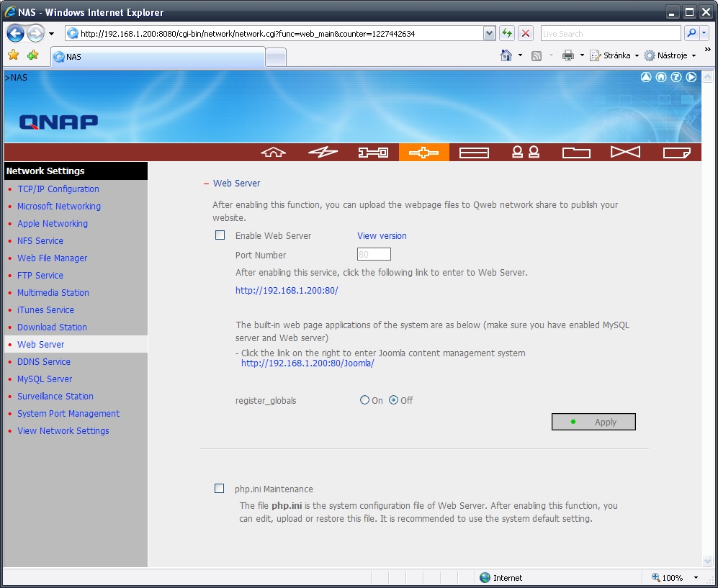Click the Print icon in command bar
The width and height of the screenshot is (718, 588).
pos(568,55)
